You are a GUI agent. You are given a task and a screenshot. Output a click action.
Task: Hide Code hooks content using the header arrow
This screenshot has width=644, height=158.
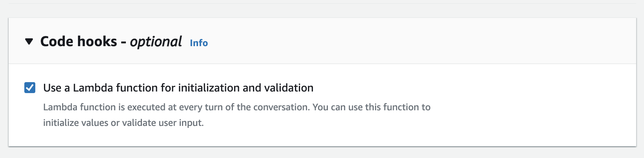tap(29, 41)
